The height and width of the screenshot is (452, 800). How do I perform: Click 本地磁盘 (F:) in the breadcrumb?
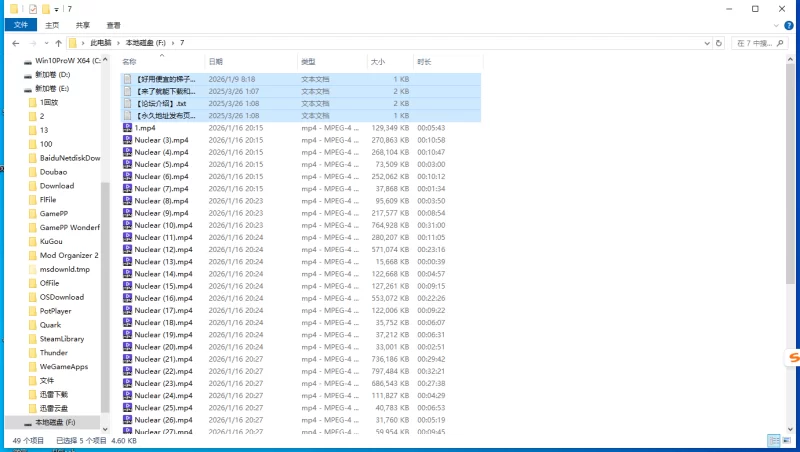point(145,43)
